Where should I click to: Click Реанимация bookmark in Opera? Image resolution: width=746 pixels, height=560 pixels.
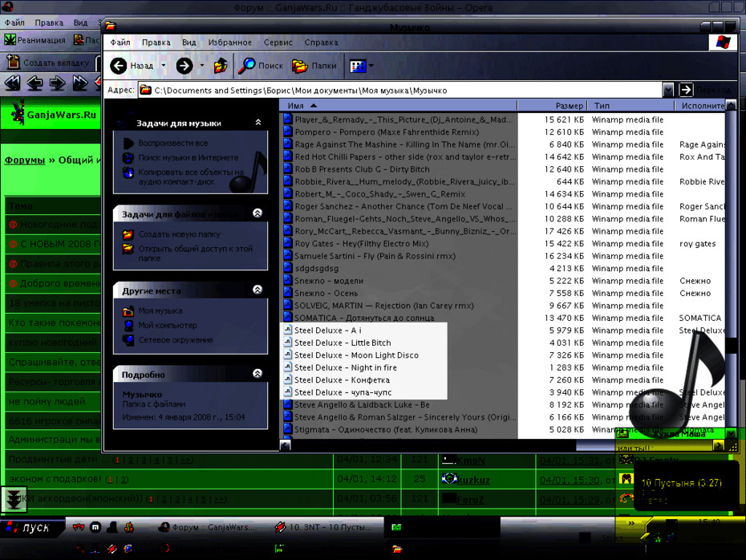[x=35, y=40]
